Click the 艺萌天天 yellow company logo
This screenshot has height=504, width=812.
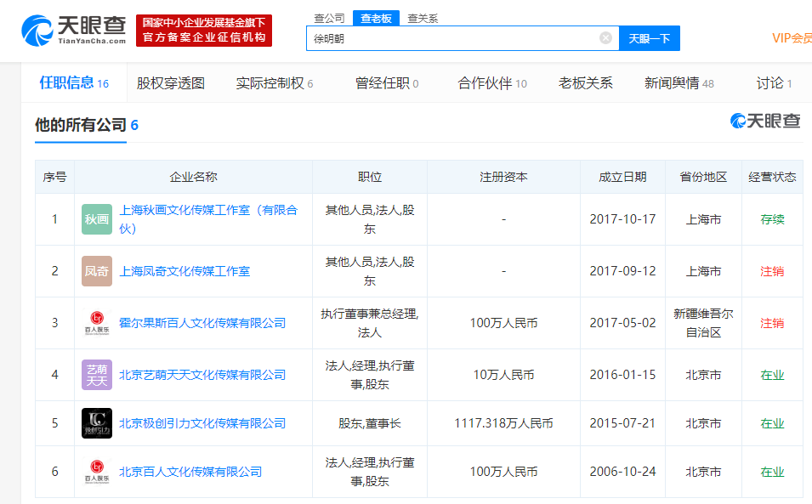pos(96,374)
